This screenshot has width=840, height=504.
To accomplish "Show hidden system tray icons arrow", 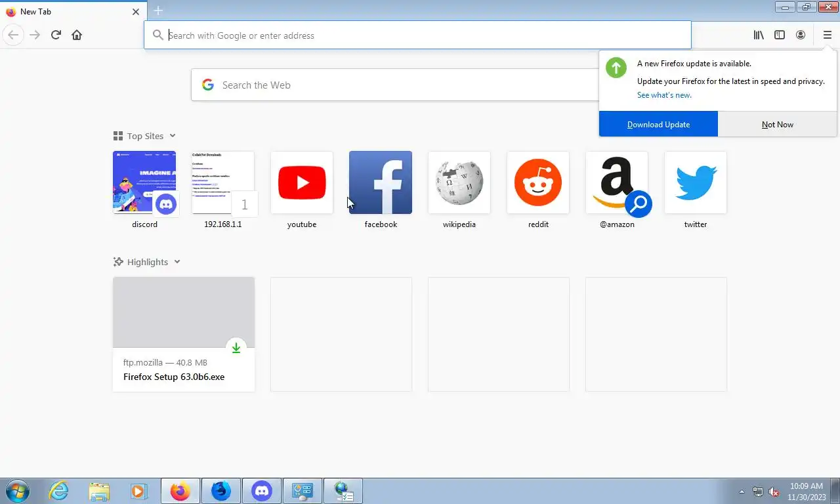I will point(742,492).
